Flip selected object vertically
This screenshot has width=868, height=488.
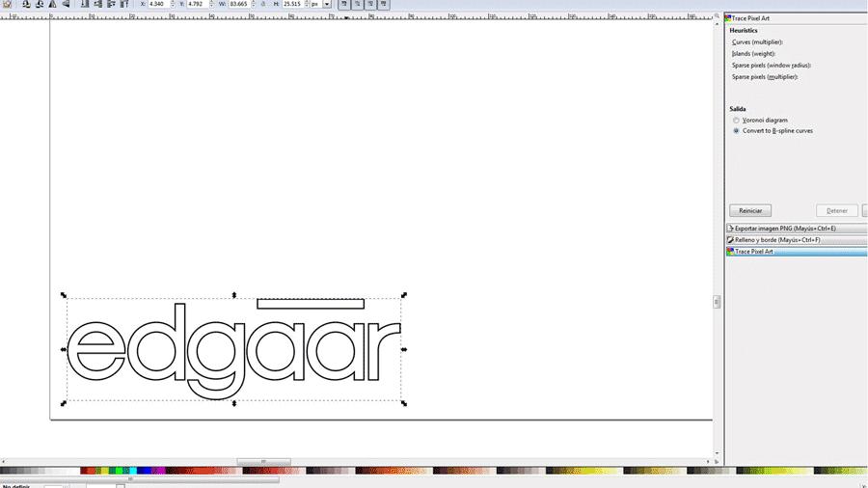pyautogui.click(x=66, y=4)
